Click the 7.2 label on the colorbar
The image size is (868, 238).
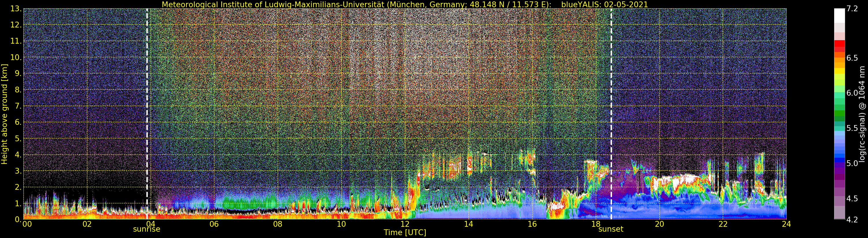[x=852, y=9]
